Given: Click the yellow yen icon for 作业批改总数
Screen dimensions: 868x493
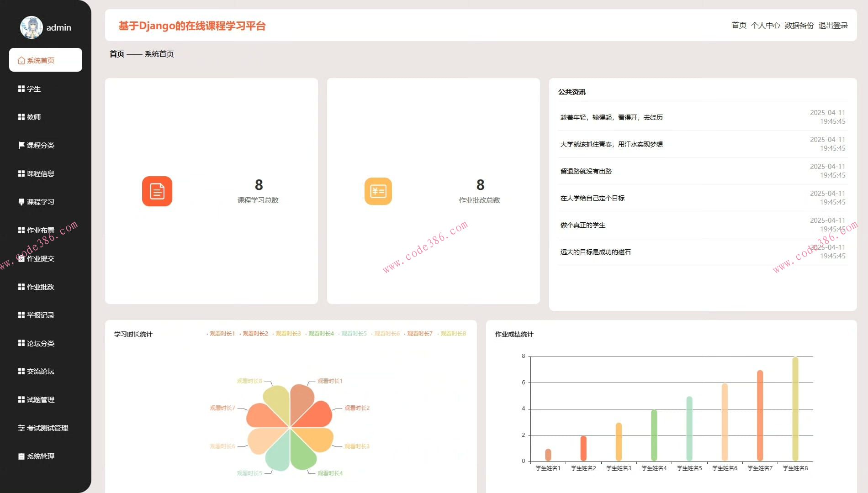Looking at the screenshot, I should (x=378, y=191).
